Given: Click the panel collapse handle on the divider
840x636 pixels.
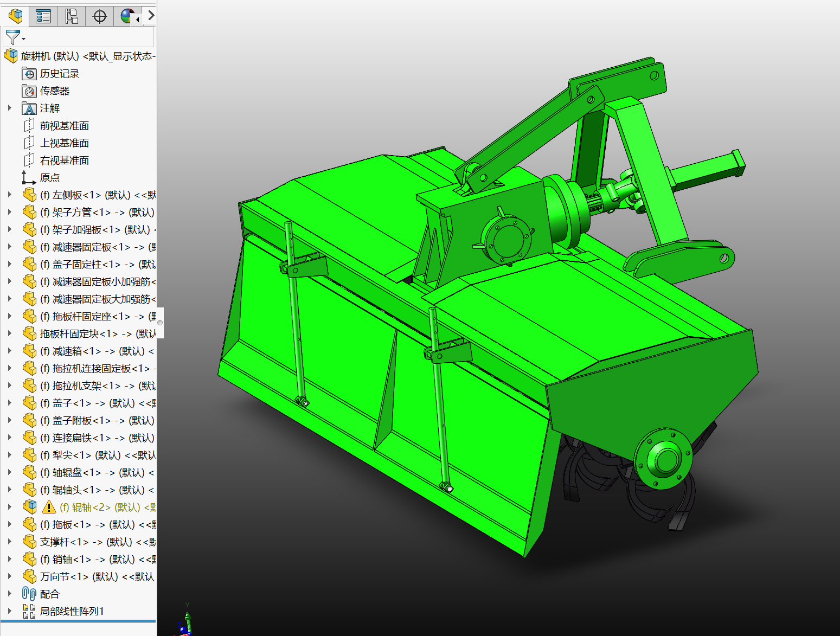Looking at the screenshot, I should [160, 323].
